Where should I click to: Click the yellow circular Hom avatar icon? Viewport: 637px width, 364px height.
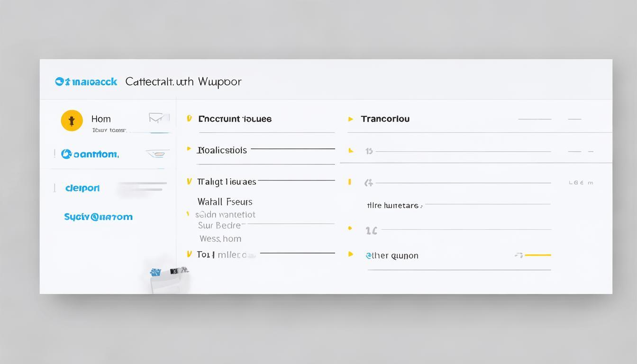(x=72, y=121)
